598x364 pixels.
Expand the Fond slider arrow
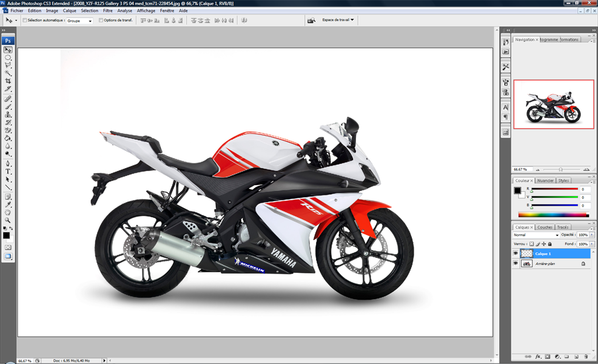pyautogui.click(x=592, y=244)
